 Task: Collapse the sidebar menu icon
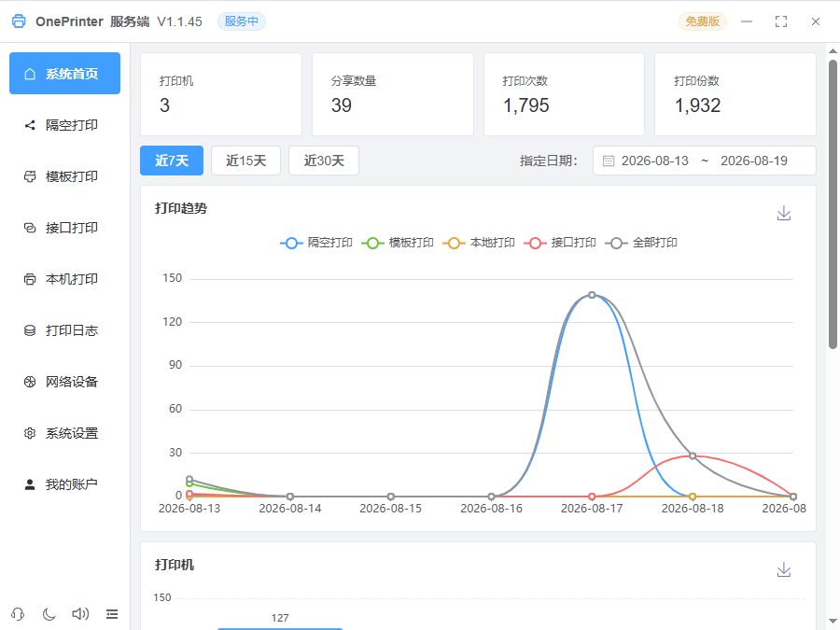coord(112,614)
